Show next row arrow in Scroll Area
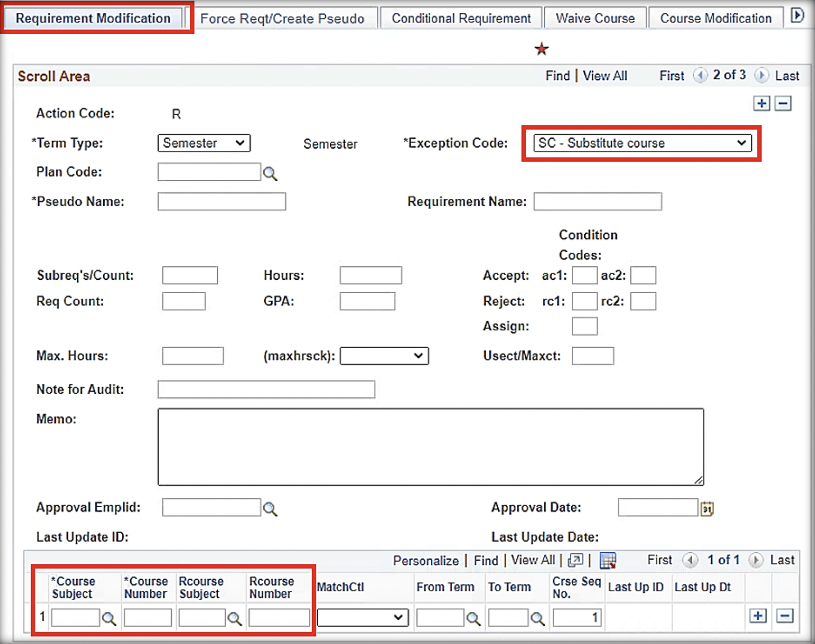Screen dimensions: 815x644 pyautogui.click(x=761, y=76)
